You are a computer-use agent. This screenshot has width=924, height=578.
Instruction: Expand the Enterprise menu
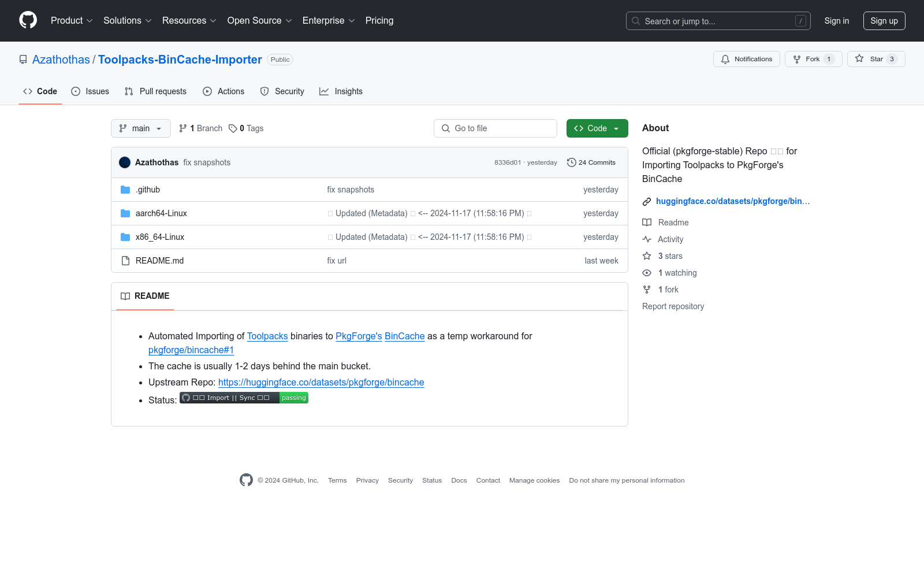[329, 21]
